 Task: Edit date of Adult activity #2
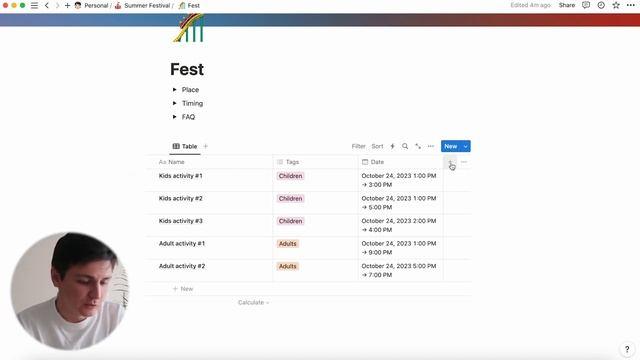tap(399, 270)
